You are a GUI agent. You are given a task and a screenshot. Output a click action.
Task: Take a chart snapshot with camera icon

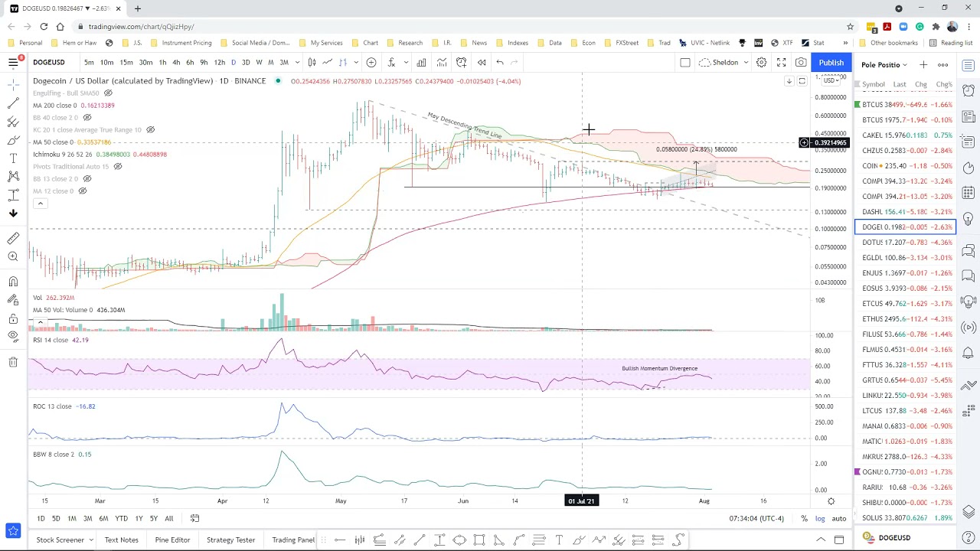click(801, 62)
